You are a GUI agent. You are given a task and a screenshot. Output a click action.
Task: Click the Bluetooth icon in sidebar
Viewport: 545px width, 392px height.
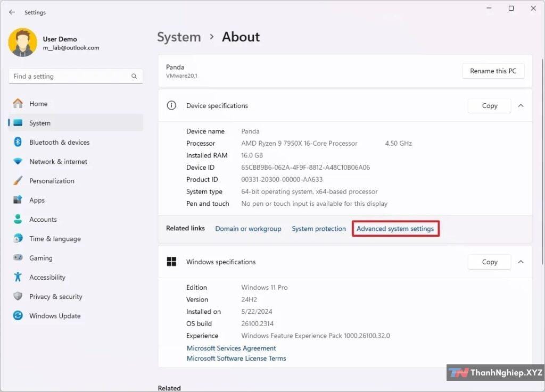coord(18,142)
